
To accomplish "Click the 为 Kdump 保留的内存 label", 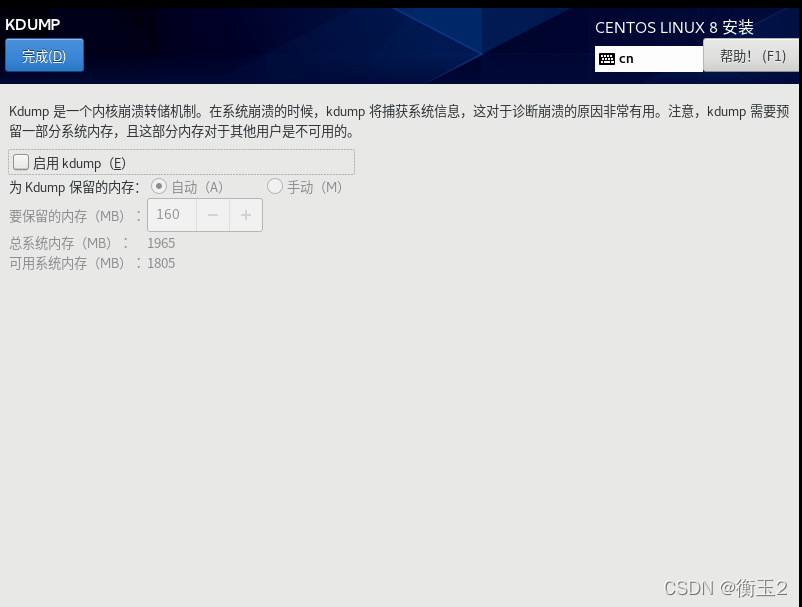I will [x=74, y=187].
